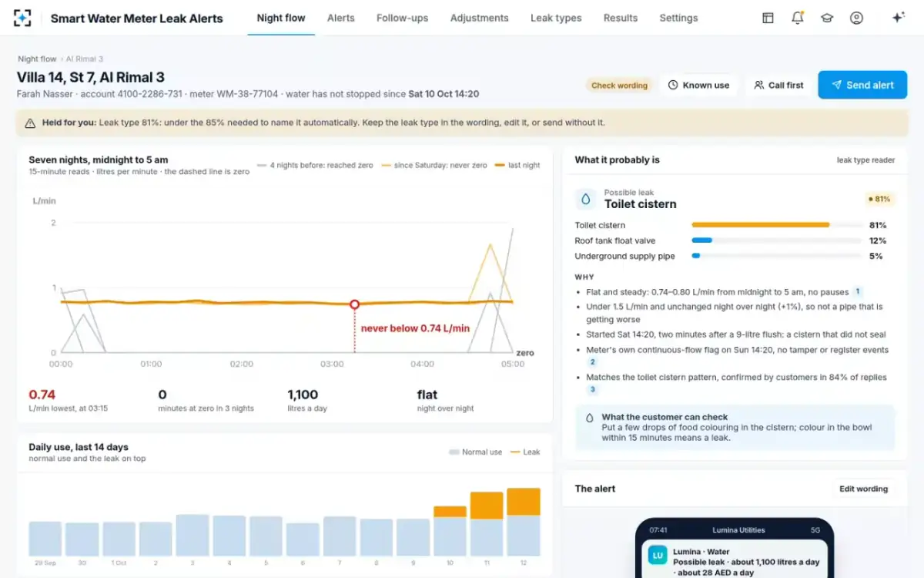Click the 81% confidence badge
This screenshot has height=578, width=924.
click(x=879, y=199)
